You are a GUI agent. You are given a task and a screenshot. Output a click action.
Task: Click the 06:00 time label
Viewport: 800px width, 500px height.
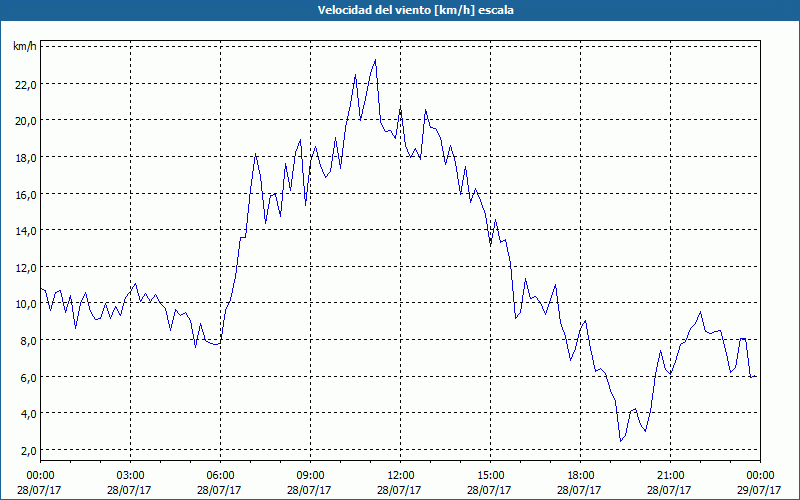(x=220, y=476)
